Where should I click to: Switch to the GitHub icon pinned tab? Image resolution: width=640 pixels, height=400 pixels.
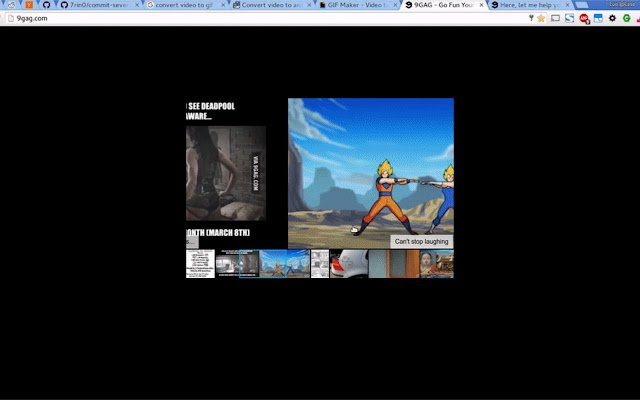click(46, 5)
